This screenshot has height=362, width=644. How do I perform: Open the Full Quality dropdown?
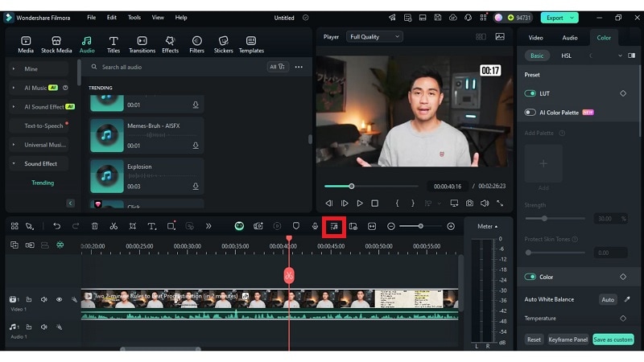click(374, 36)
